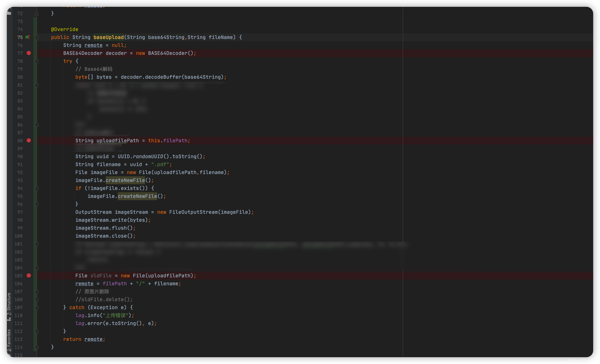
Task: Open the Favorites tool window tab
Action: (x=9, y=340)
